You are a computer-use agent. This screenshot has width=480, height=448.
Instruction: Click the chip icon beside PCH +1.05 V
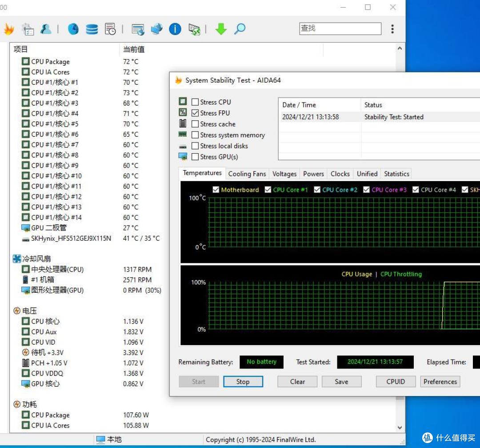click(25, 363)
